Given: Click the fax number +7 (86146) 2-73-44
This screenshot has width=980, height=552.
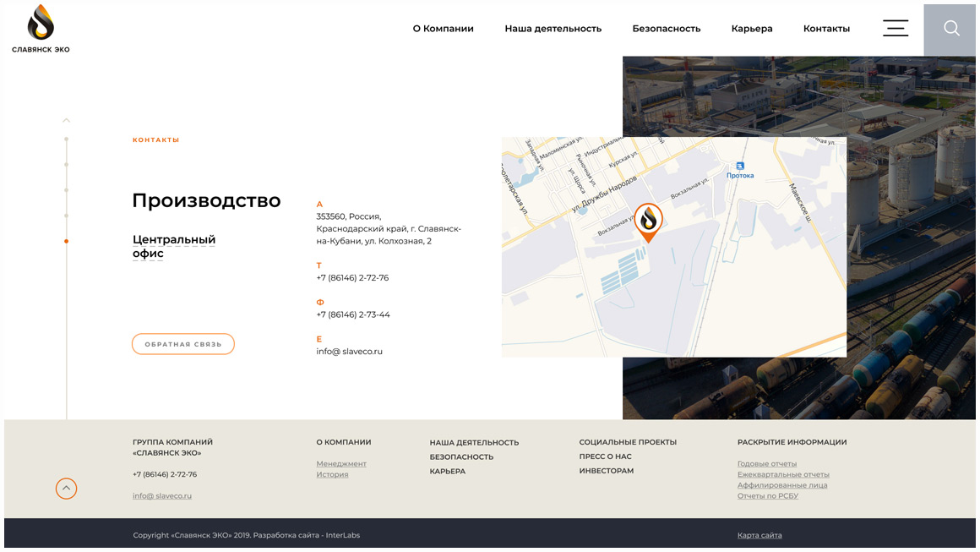Looking at the screenshot, I should pos(353,314).
